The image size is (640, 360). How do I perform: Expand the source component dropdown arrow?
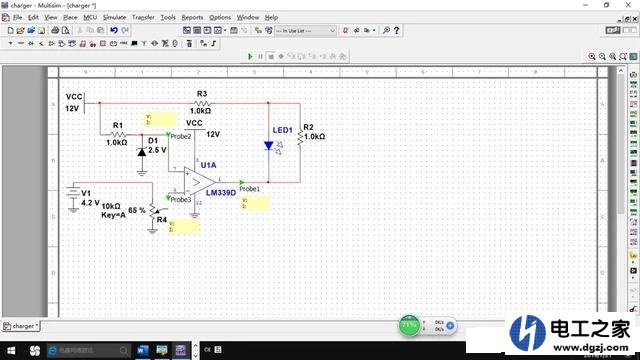[10, 44]
